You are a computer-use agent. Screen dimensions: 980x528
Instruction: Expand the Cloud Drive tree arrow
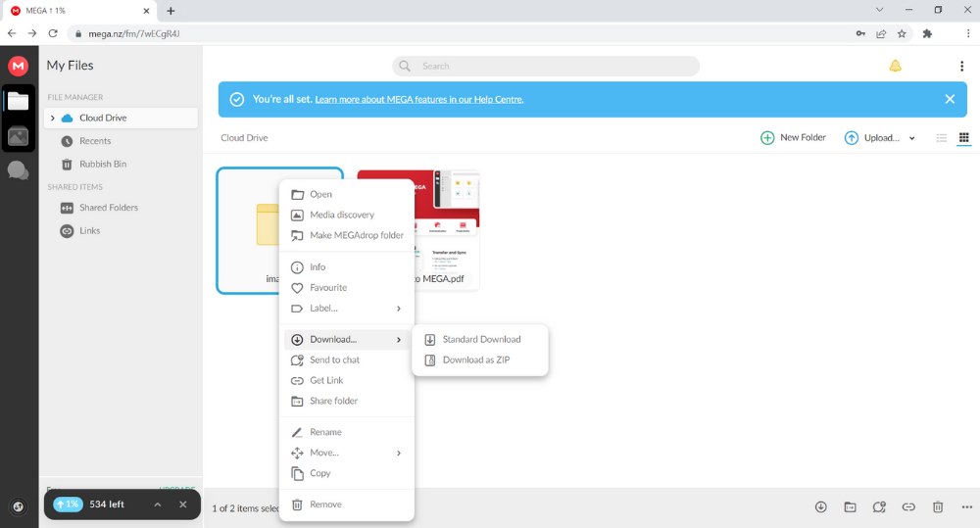tap(53, 119)
